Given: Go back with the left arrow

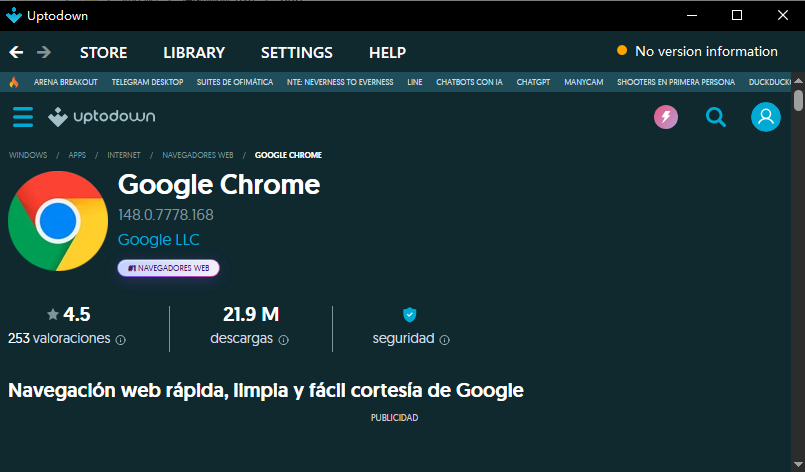Looking at the screenshot, I should tap(16, 52).
